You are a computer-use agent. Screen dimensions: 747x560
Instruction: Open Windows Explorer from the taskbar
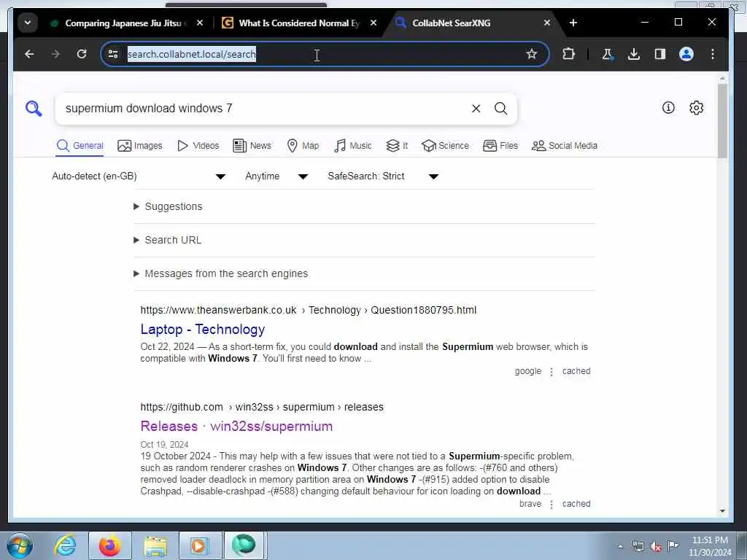(155, 545)
